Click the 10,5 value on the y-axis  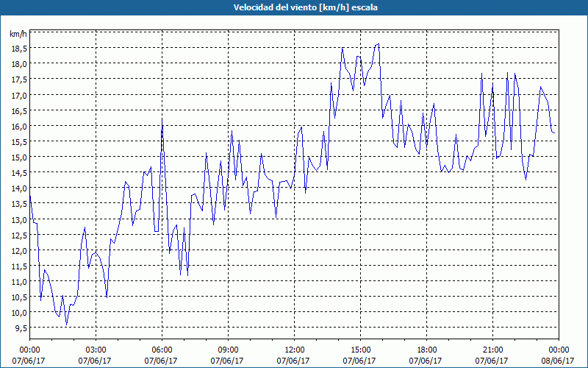(x=19, y=297)
